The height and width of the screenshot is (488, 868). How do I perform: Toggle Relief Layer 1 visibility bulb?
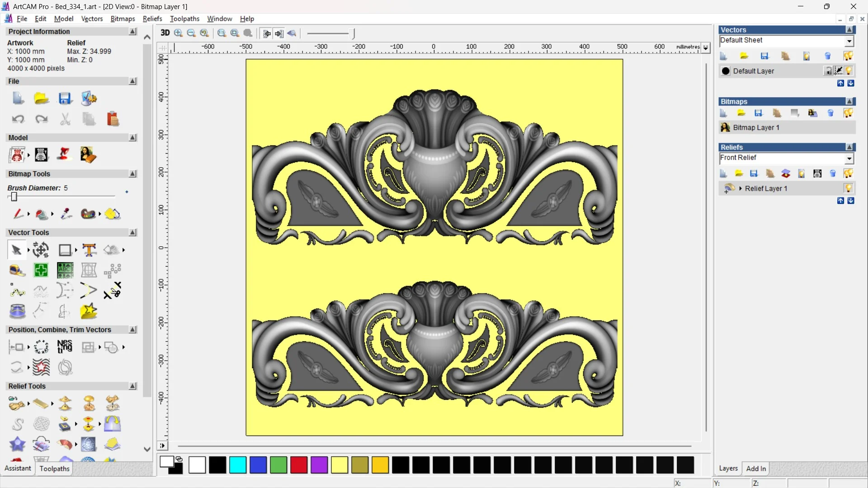coord(848,188)
